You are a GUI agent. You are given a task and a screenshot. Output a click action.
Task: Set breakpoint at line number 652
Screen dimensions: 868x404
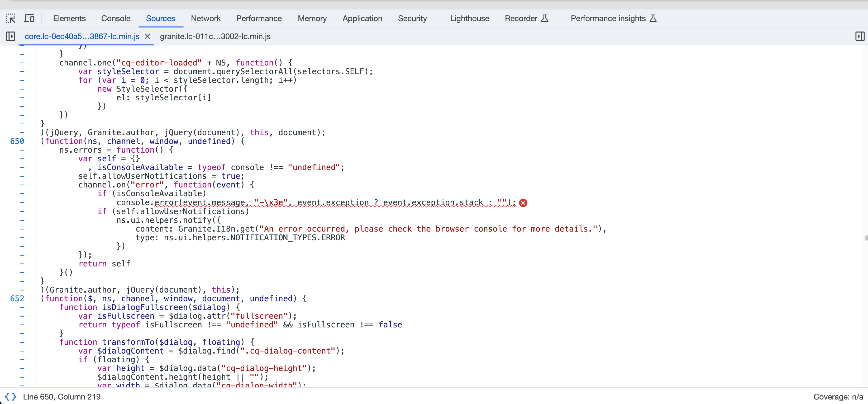17,298
